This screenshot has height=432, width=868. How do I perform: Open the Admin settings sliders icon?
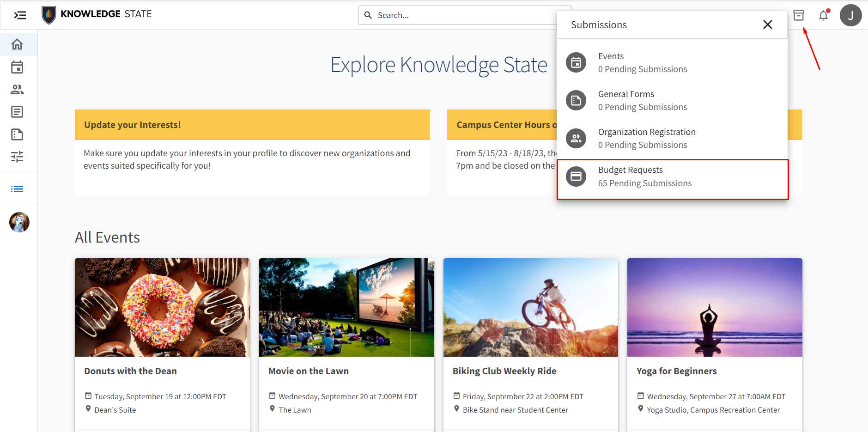(17, 157)
